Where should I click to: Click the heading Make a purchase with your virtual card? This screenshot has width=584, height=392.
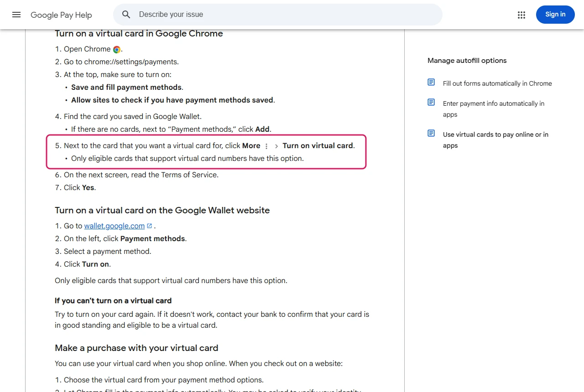click(136, 348)
